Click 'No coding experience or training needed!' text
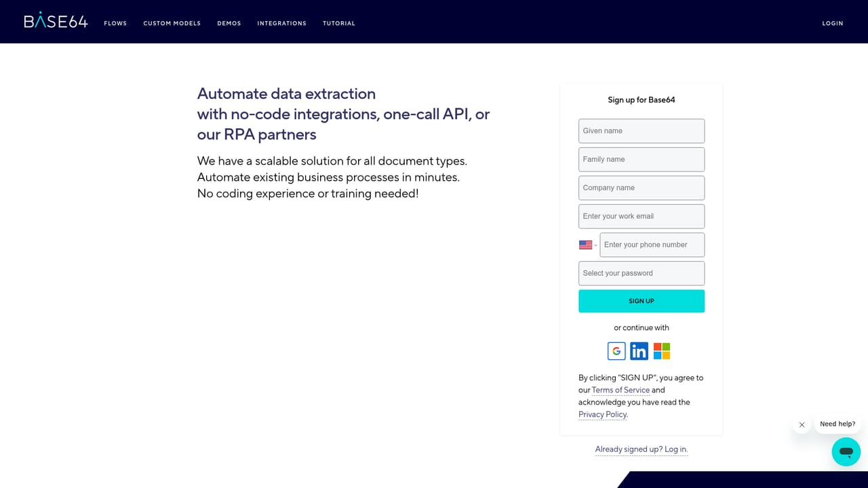This screenshot has height=488, width=868. point(308,194)
